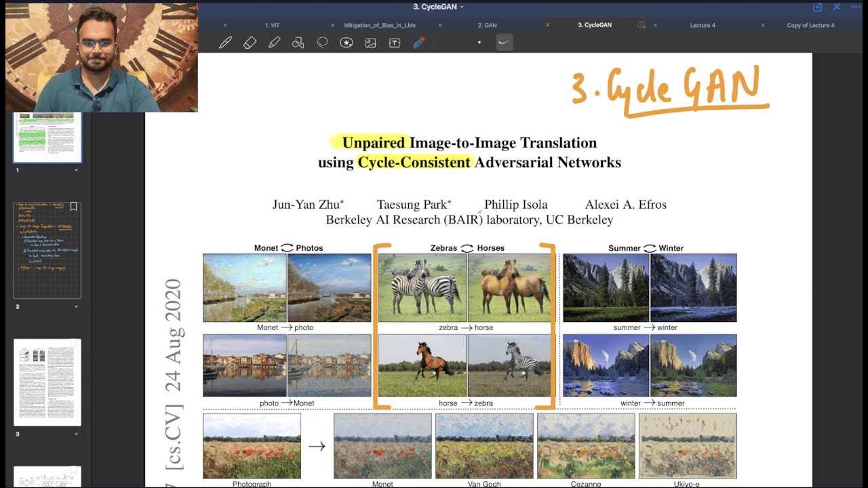Click the highlighted "Cycle-Consistent" text
The image size is (868, 488).
[414, 163]
